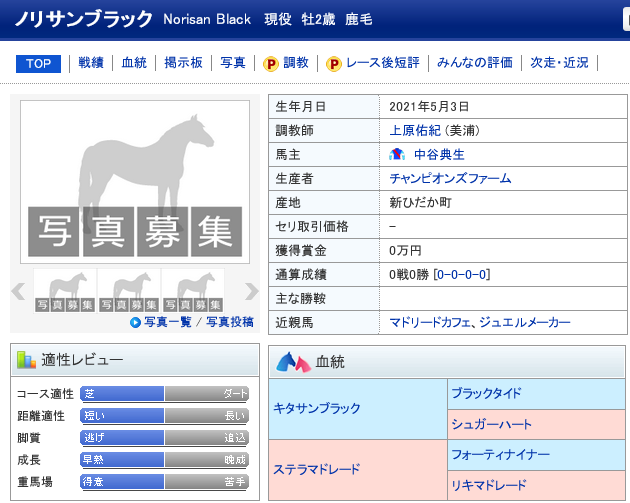Click the 距離適性 短い/長い bar
This screenshot has width=630, height=503.
pos(164,416)
